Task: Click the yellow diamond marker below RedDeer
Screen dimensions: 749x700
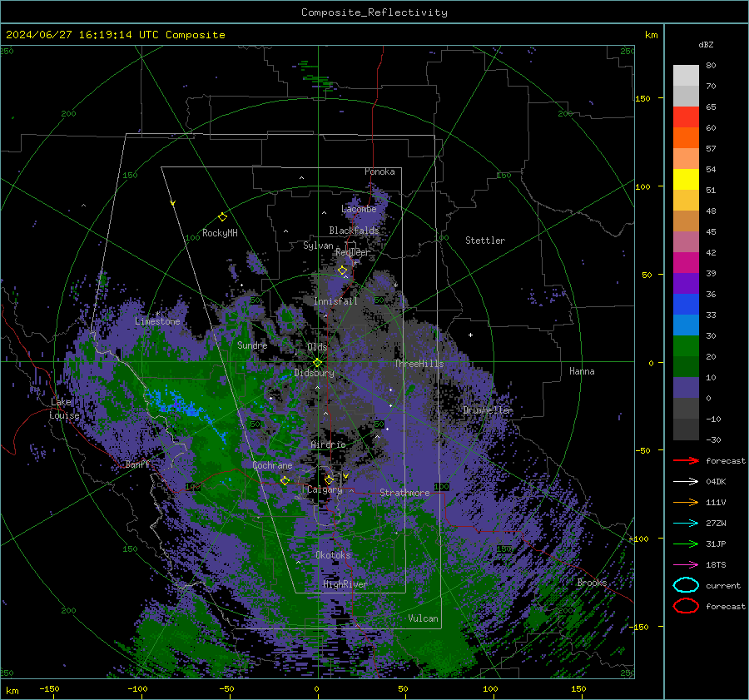Action: click(342, 271)
